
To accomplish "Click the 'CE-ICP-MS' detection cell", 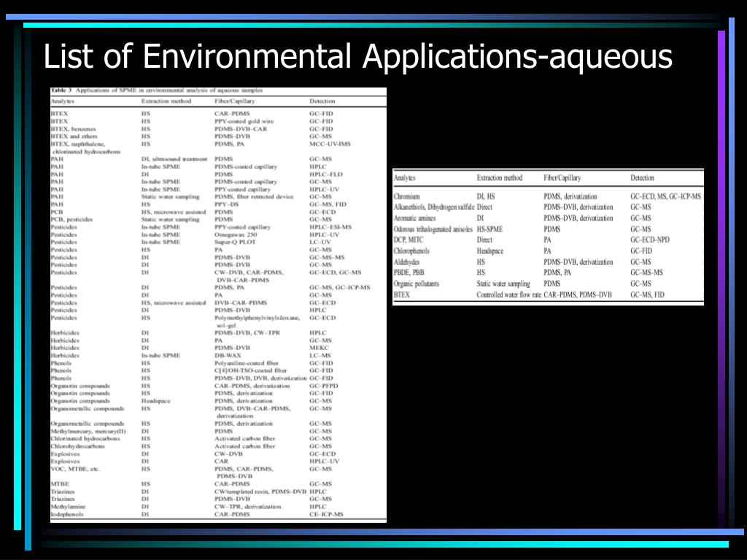I will (x=326, y=514).
